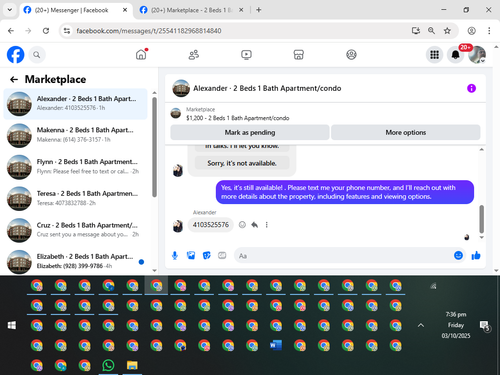Open the account profile picture menu
This screenshot has width=500, height=375.
tap(477, 55)
